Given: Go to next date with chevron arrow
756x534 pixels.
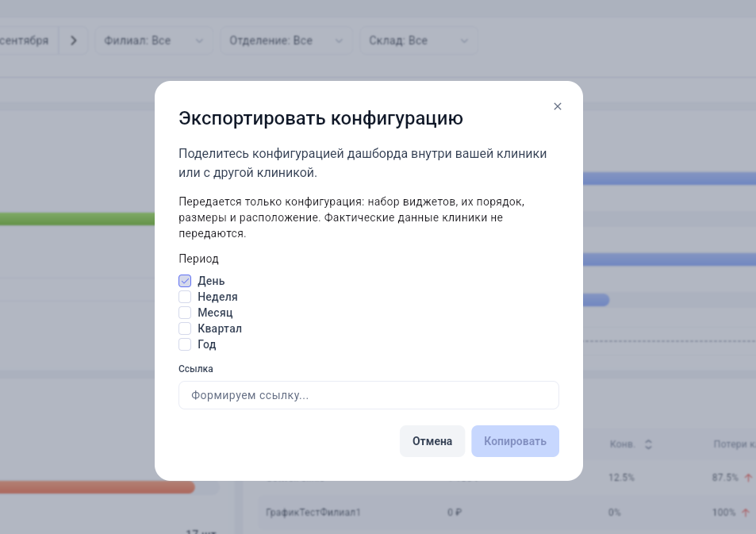Looking at the screenshot, I should [73, 40].
